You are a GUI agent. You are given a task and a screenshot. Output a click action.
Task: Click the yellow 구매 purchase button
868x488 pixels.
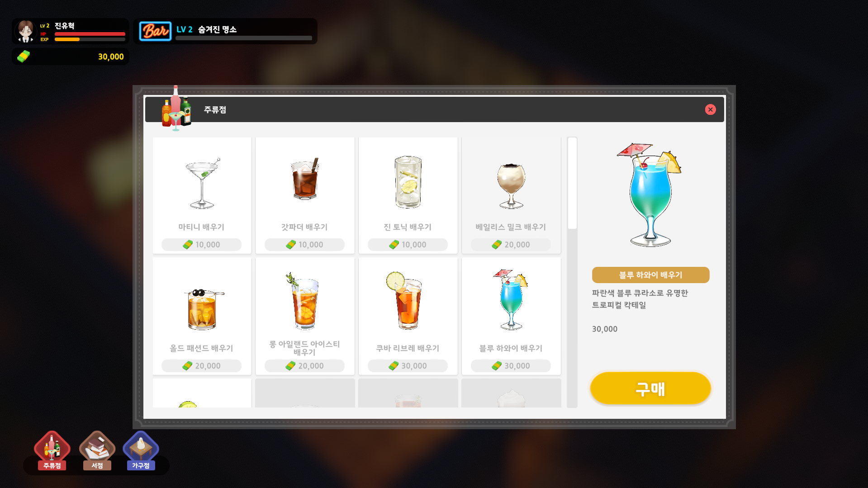tap(650, 388)
